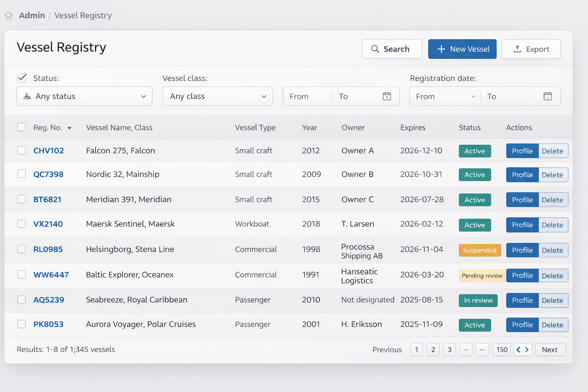Go to Admin via the breadcrumb
This screenshot has height=392, width=588.
32,15
